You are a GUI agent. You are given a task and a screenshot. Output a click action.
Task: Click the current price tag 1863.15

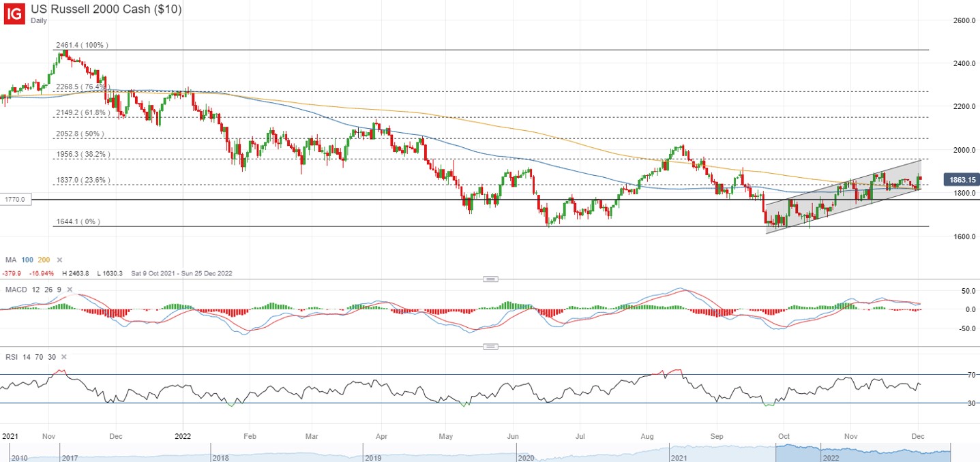[961, 180]
